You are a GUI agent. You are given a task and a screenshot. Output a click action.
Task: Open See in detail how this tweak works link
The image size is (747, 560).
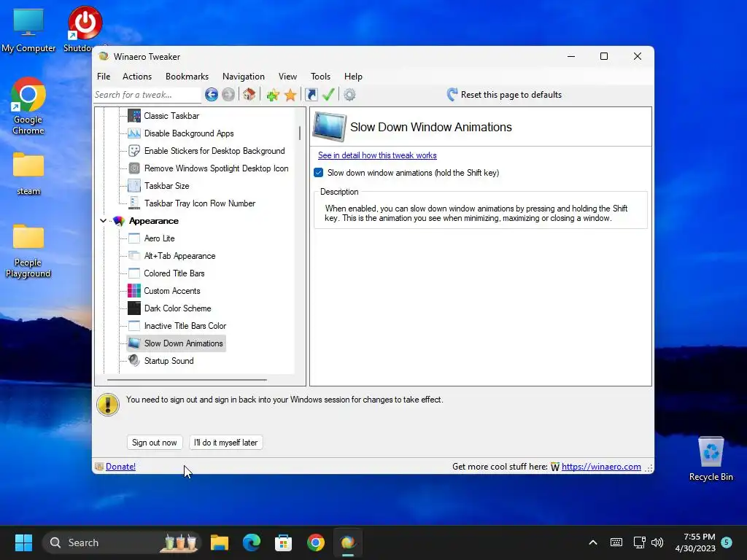click(x=377, y=155)
